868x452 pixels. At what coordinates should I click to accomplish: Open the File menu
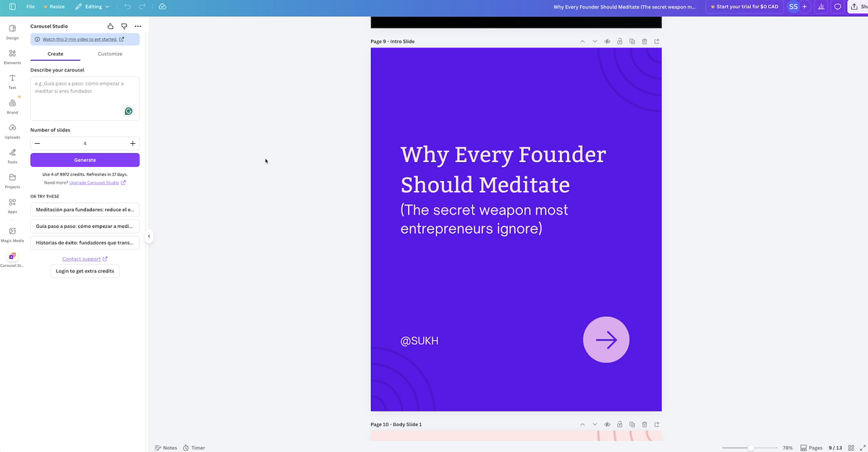pos(30,7)
